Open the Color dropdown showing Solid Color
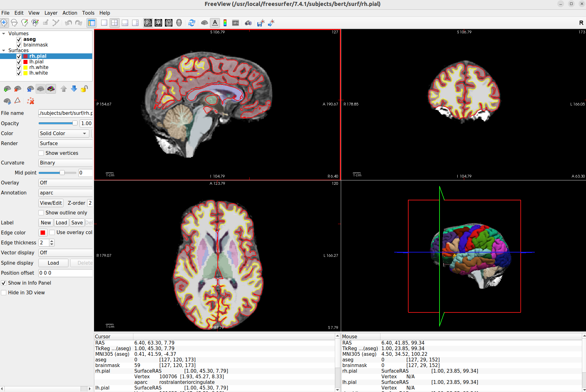This screenshot has height=392, width=586. [64, 133]
